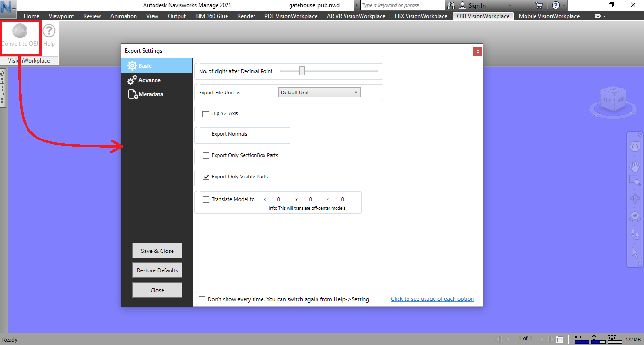Activate the Pan hand tool
Image resolution: width=644 pixels, height=345 pixels.
tap(635, 167)
